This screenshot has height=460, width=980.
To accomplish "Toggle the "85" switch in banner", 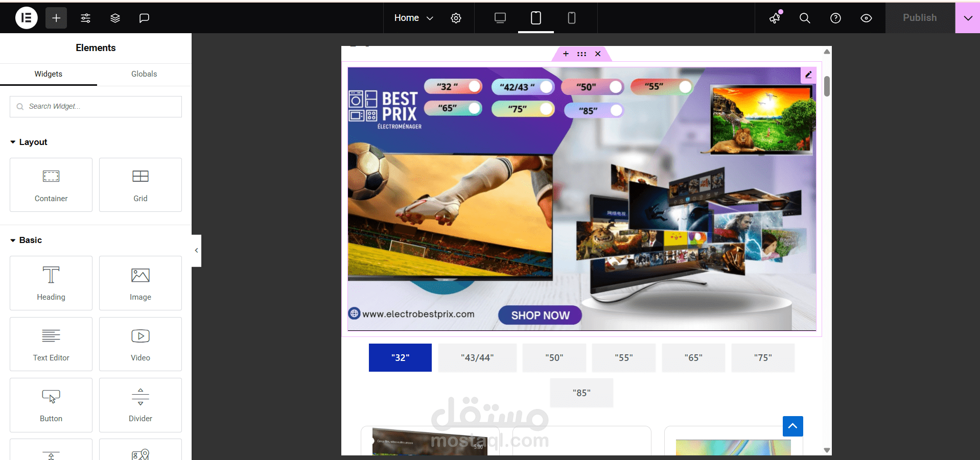I will 594,110.
